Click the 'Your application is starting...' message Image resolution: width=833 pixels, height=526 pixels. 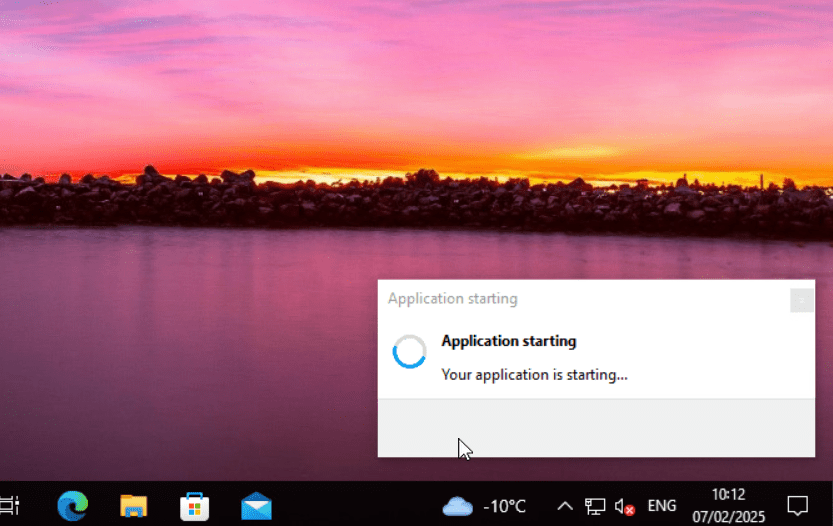click(534, 375)
